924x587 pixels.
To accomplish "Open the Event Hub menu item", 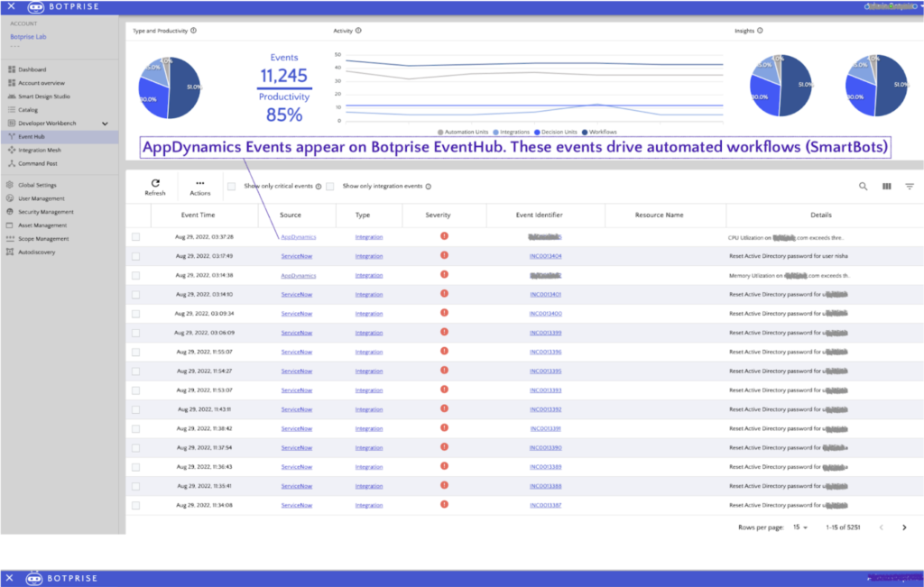I will click(59, 136).
